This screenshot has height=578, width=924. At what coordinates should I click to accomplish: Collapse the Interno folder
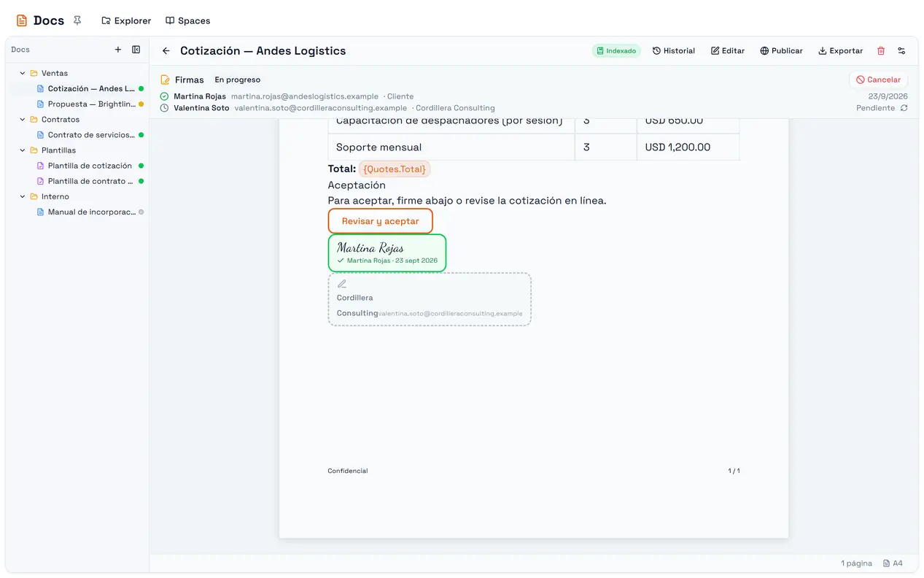click(23, 196)
